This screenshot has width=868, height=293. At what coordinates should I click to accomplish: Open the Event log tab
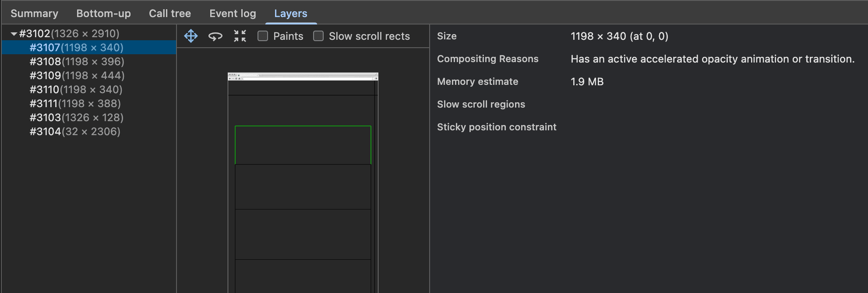[233, 13]
